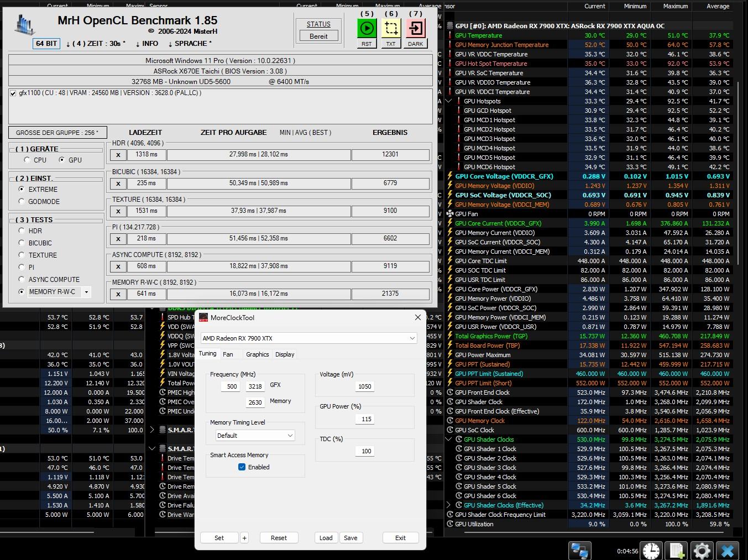This screenshot has width=748, height=560.
Task: Click the MoreClockTool title bar icon
Action: coord(203,318)
